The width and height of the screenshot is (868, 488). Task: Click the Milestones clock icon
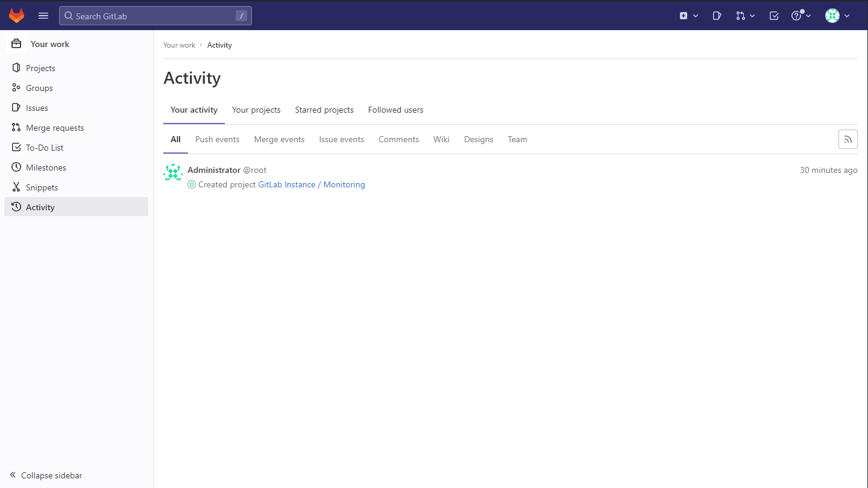click(16, 167)
